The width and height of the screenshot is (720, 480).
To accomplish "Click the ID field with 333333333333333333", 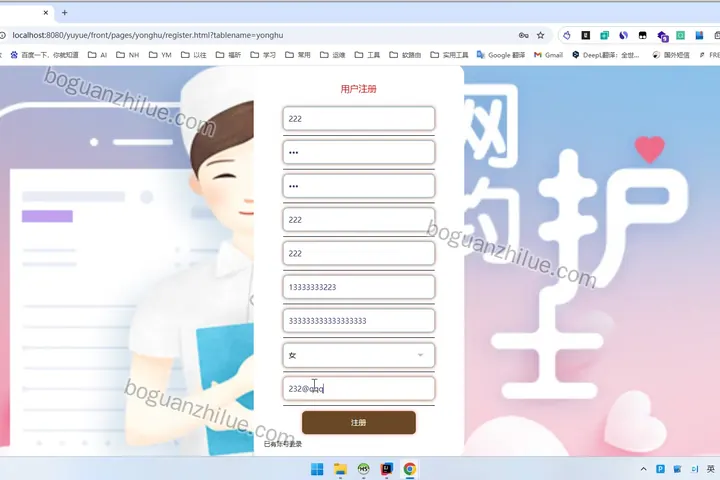I will click(359, 321).
